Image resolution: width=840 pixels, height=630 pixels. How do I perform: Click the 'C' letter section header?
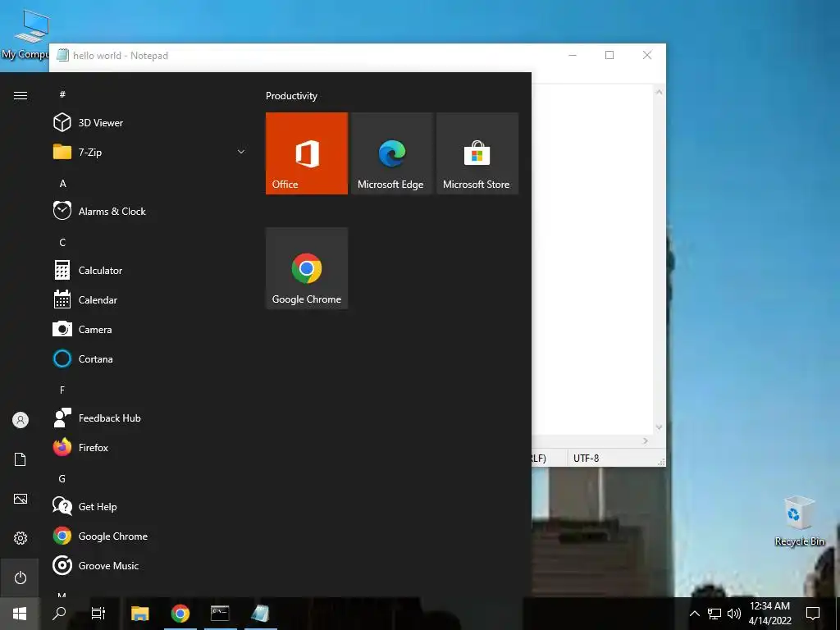point(62,242)
